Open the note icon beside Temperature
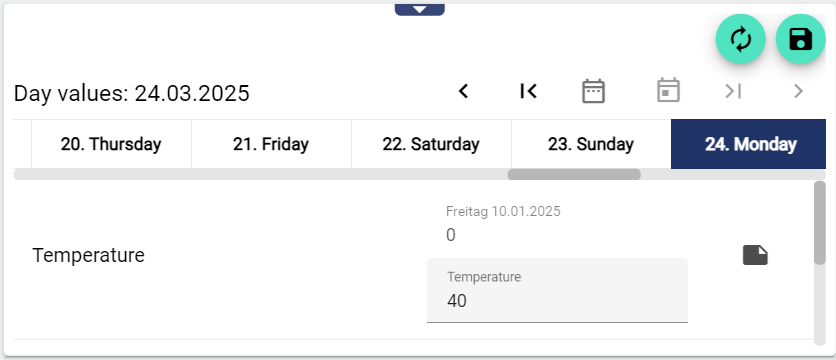The image size is (836, 360). click(755, 255)
